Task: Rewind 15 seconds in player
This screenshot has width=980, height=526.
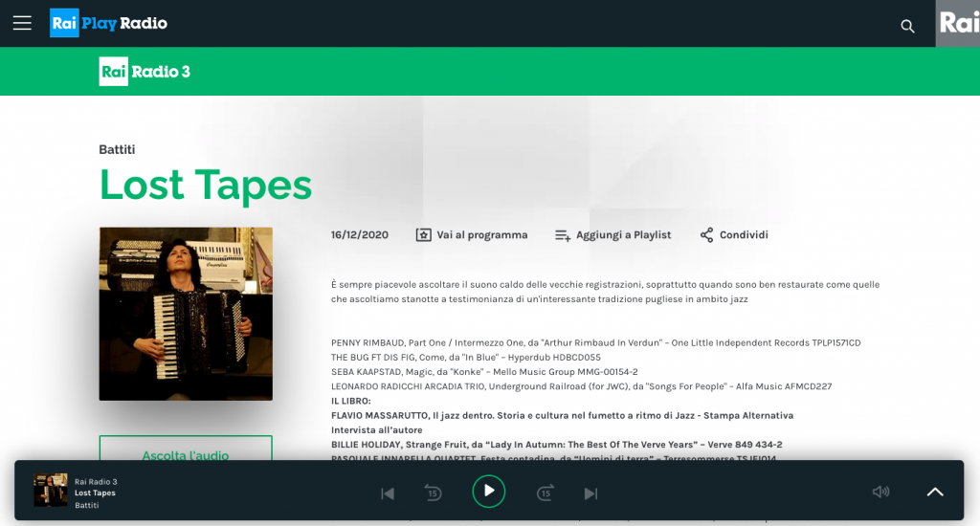Action: point(434,493)
